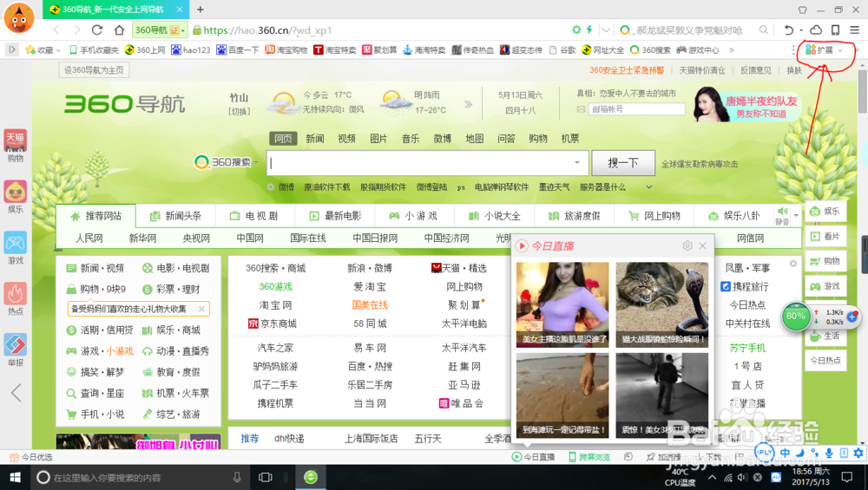Close the 今日直播 popup
The image size is (868, 490).
(702, 245)
